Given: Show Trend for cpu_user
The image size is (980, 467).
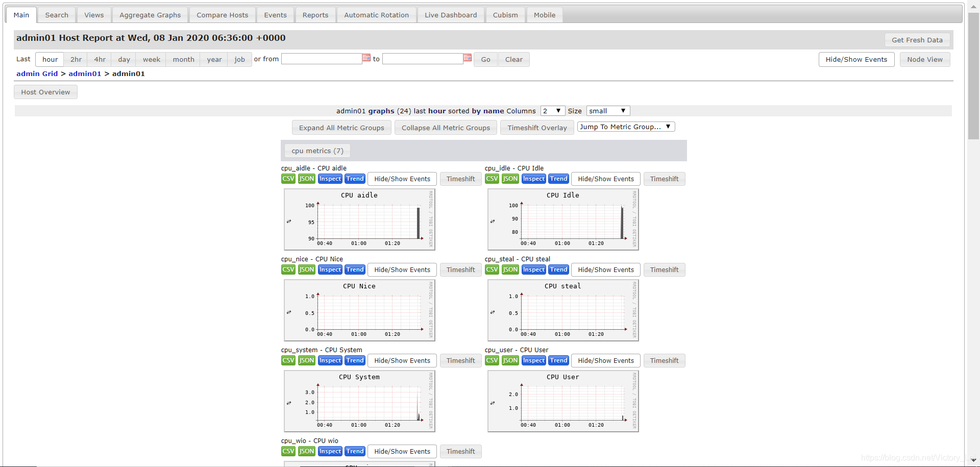Looking at the screenshot, I should click(x=558, y=360).
